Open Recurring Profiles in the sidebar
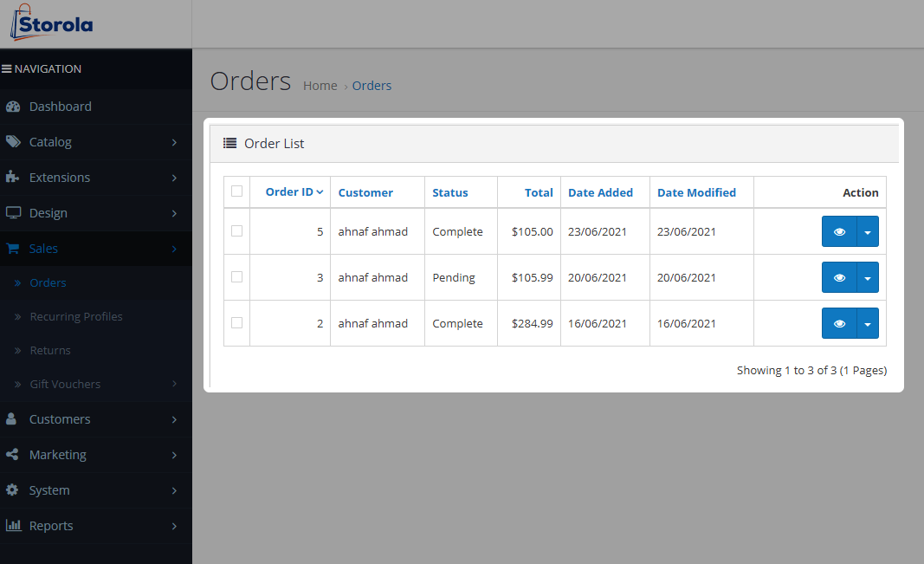Viewport: 924px width, 564px height. (76, 316)
